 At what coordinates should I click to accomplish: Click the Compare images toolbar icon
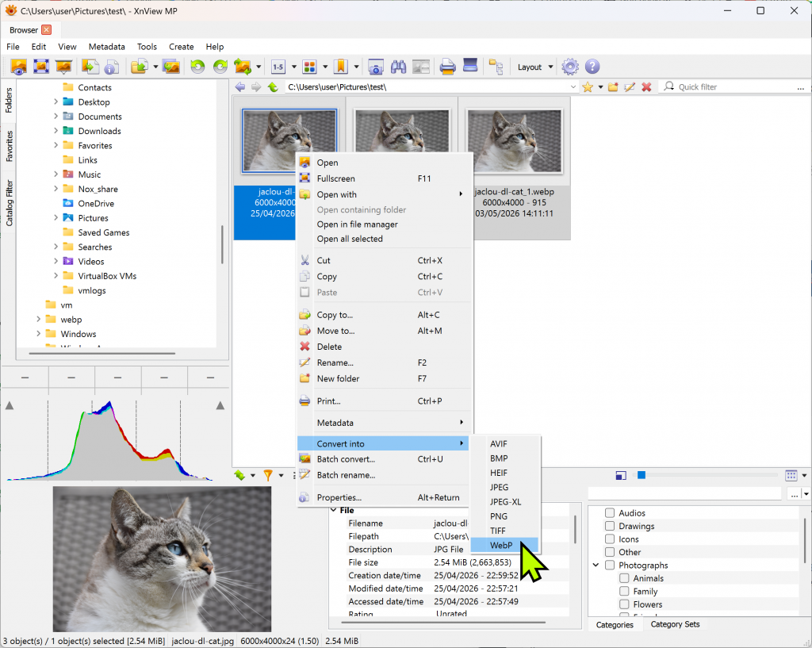(x=421, y=67)
